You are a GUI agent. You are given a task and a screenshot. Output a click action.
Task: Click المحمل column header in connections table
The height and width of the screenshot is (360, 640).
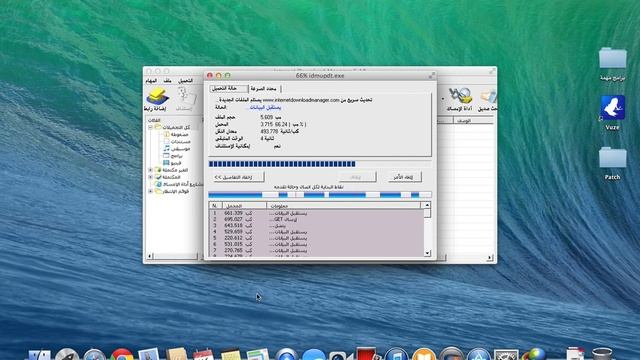(244, 206)
